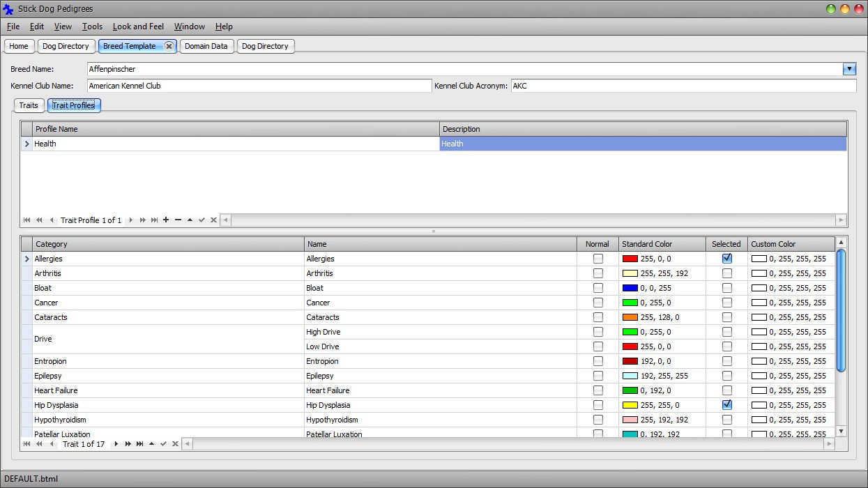This screenshot has height=488, width=868.
Task: Go to the first trait record
Action: (x=26, y=444)
